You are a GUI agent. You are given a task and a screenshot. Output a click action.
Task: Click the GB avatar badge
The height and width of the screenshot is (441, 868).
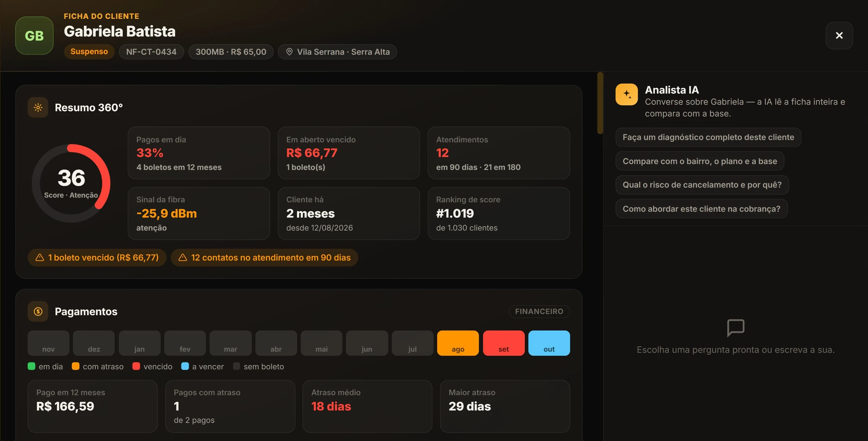[34, 35]
